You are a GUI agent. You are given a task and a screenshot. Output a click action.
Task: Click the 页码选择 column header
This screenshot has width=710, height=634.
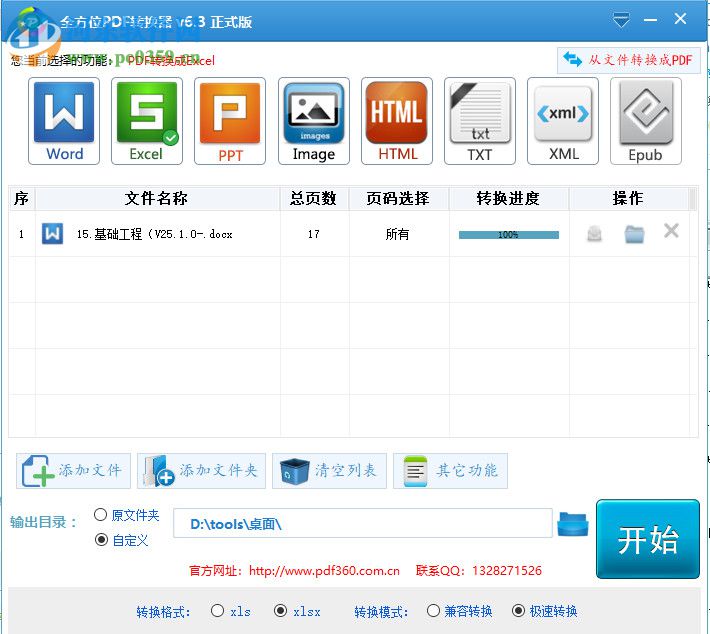(x=398, y=198)
